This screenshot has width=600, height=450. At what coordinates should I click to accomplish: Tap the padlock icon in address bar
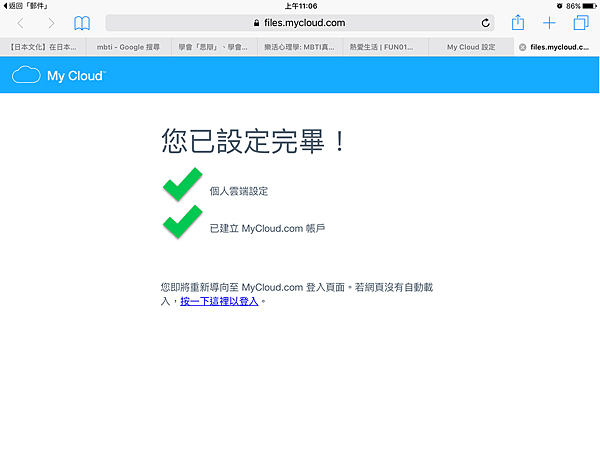tap(256, 23)
